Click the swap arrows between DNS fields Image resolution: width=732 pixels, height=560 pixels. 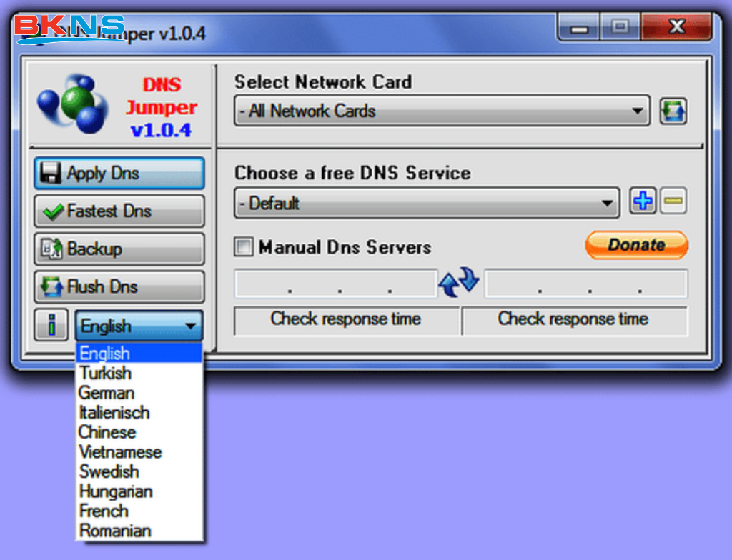point(459,283)
